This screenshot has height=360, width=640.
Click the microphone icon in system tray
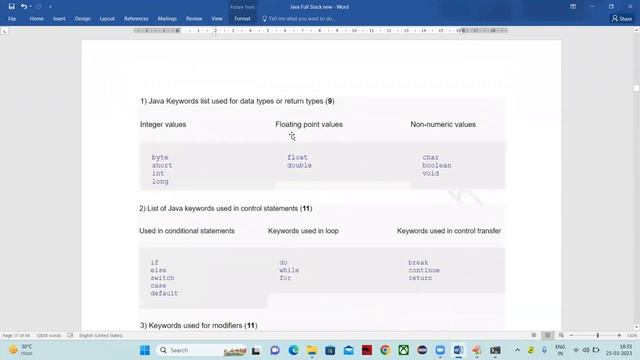[544, 350]
